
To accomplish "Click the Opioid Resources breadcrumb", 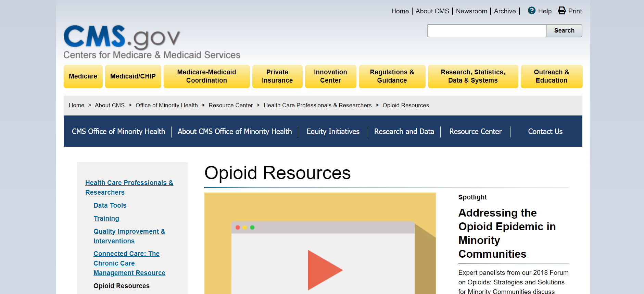I will coord(406,105).
